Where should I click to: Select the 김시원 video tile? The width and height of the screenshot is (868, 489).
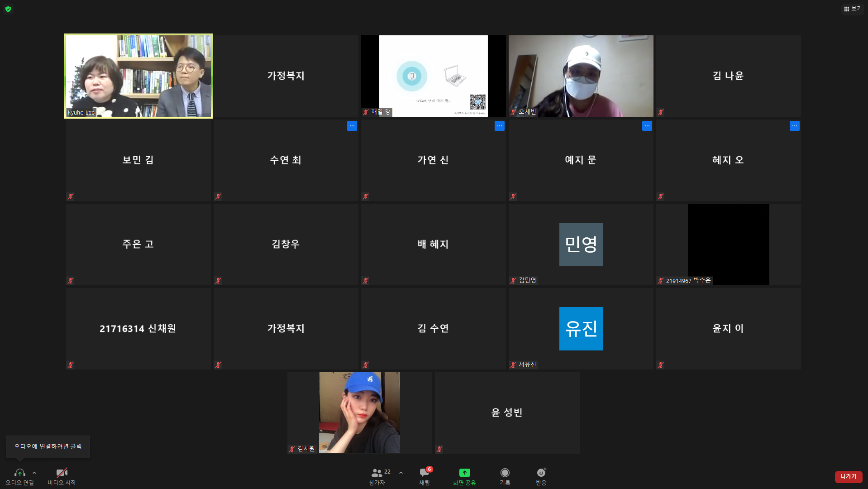click(359, 412)
